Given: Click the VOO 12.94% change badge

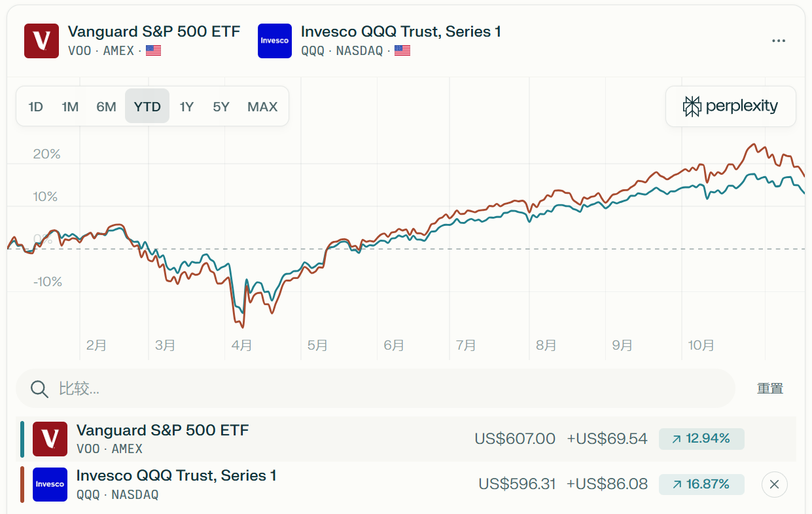Looking at the screenshot, I should click(701, 439).
